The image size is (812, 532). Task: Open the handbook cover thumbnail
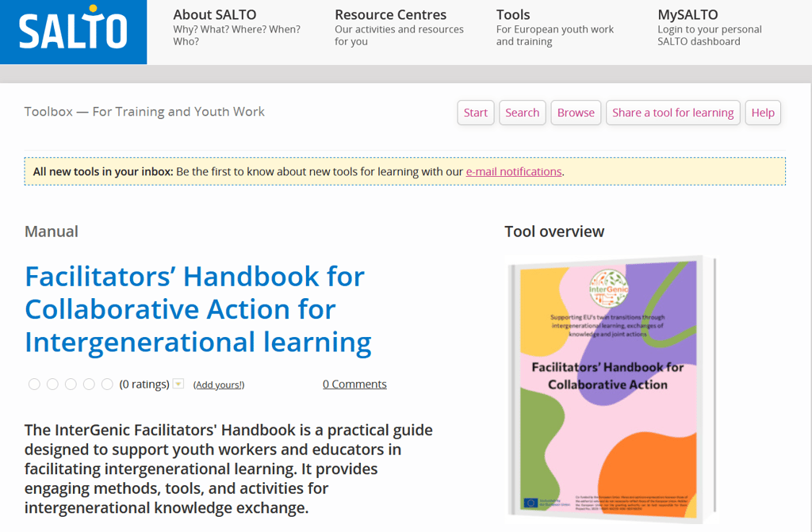[611, 389]
